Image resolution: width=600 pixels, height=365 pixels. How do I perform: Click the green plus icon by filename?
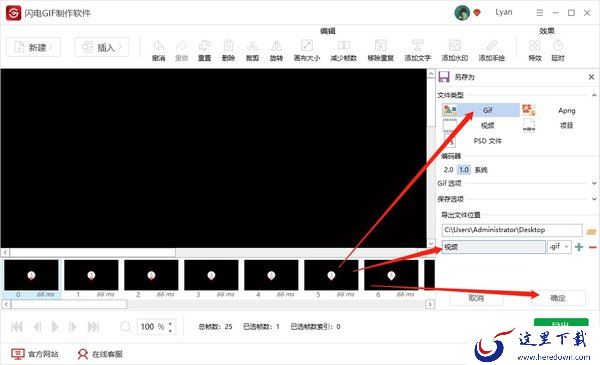(x=579, y=247)
